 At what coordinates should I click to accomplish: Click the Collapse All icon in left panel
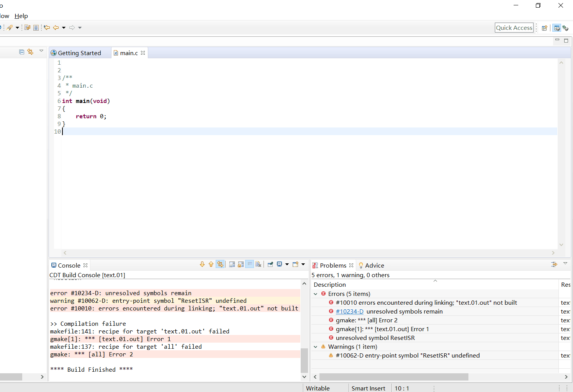point(22,52)
